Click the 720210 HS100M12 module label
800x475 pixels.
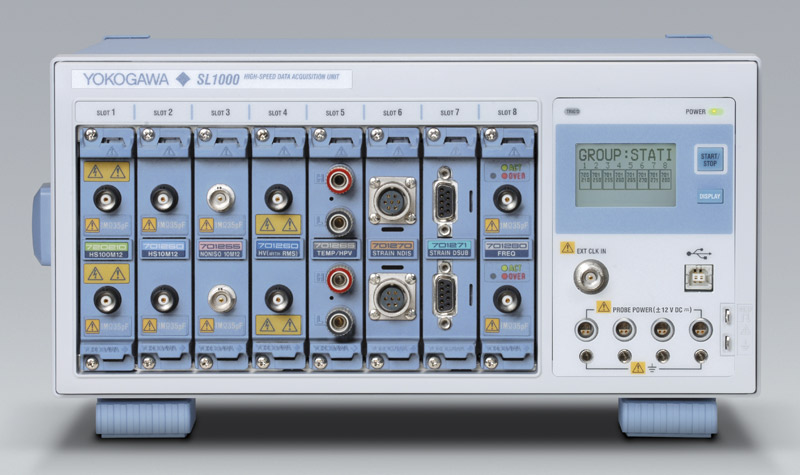106,249
